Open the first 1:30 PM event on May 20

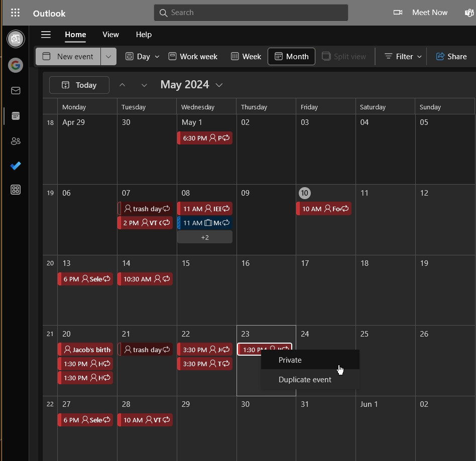click(x=85, y=364)
